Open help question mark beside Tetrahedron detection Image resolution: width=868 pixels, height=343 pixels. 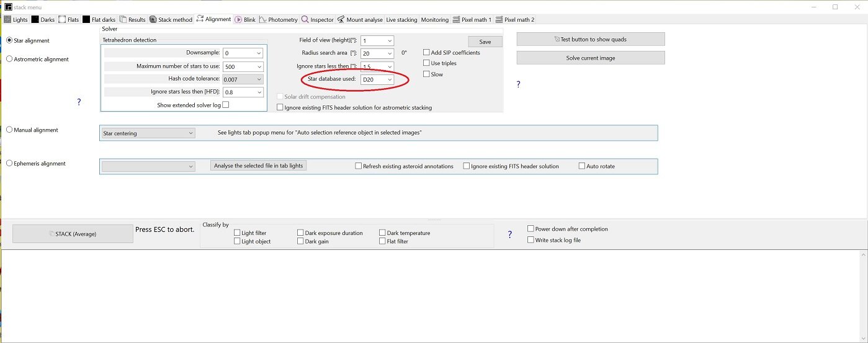[79, 102]
